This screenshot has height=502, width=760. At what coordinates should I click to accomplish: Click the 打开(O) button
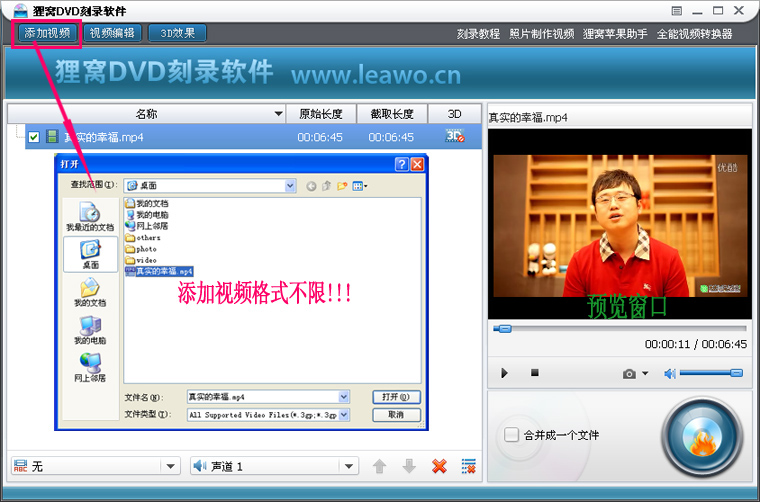396,397
